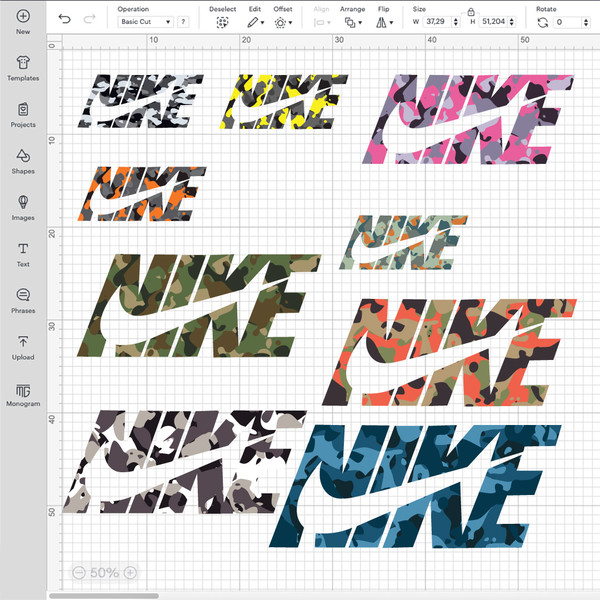Click the Operation help question mark

(x=183, y=22)
